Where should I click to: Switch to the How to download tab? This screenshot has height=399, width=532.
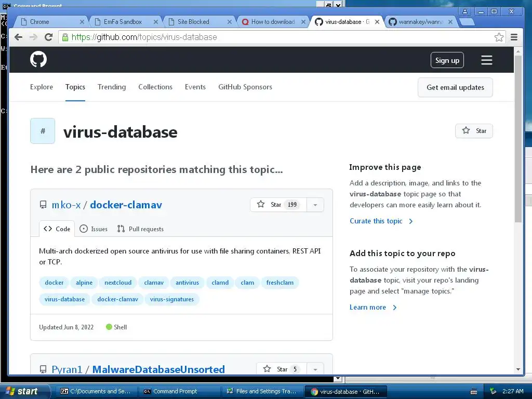coord(273,22)
